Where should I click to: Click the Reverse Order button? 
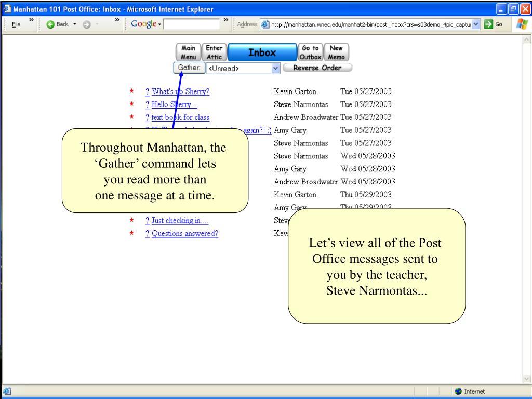[317, 68]
